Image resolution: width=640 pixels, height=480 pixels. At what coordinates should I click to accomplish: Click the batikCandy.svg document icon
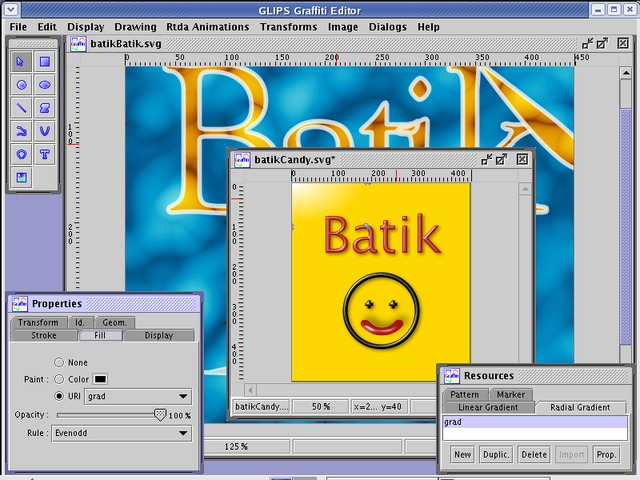point(242,160)
